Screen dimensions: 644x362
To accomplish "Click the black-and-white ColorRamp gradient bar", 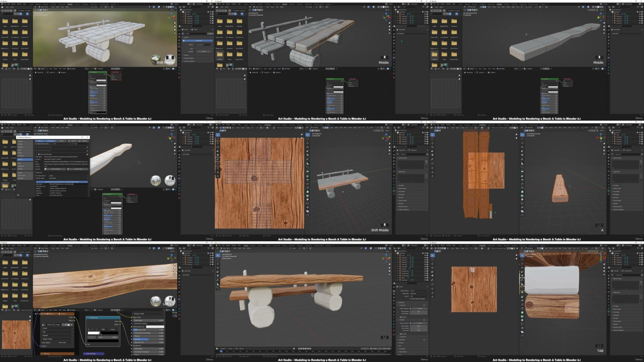I will 103,333.
